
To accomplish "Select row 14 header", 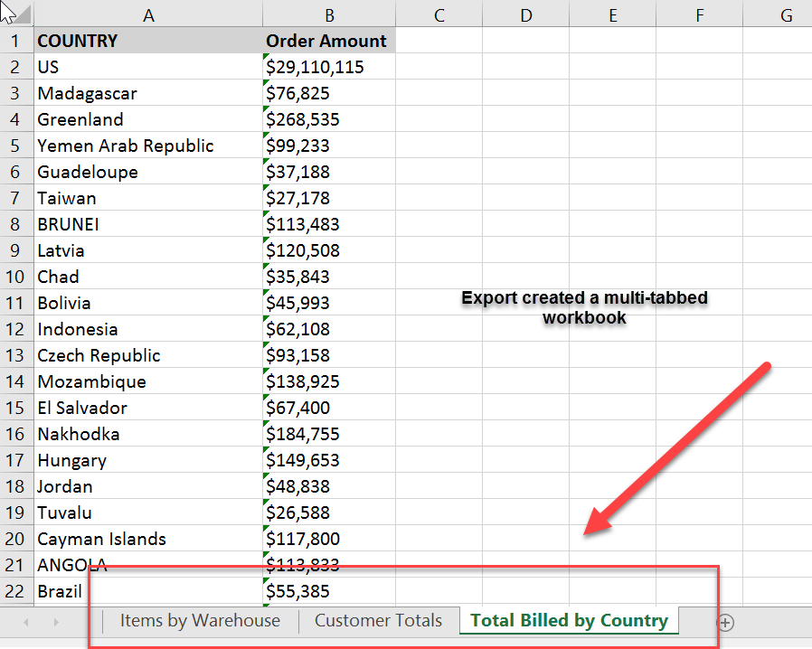I will (x=16, y=381).
